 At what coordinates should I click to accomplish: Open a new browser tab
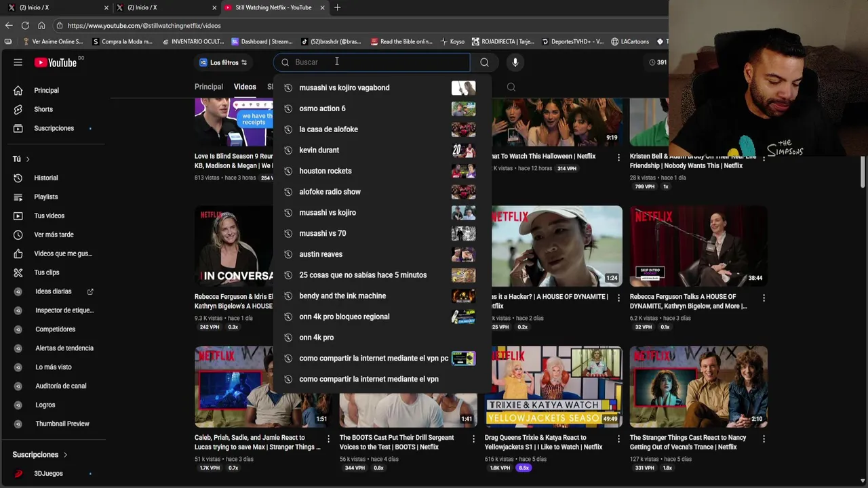pyautogui.click(x=337, y=7)
